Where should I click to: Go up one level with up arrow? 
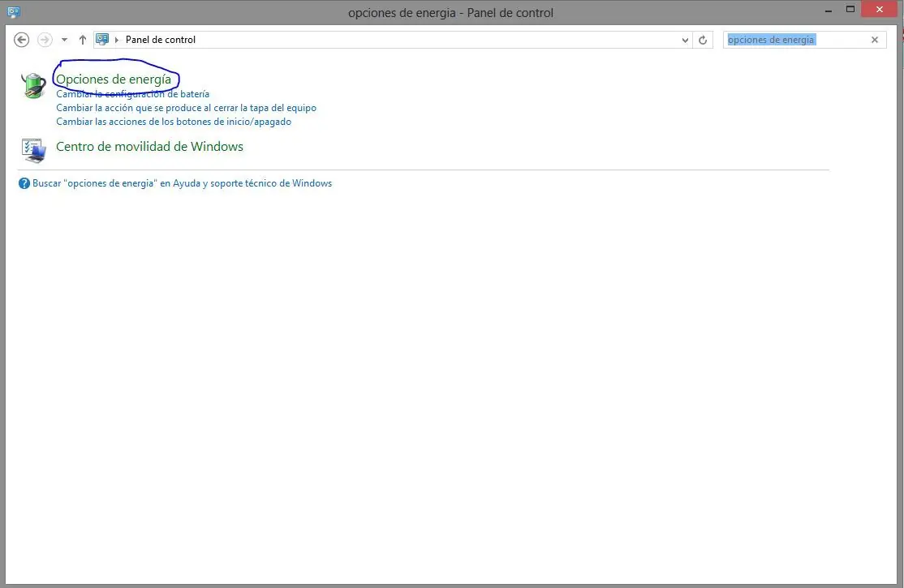tap(83, 40)
